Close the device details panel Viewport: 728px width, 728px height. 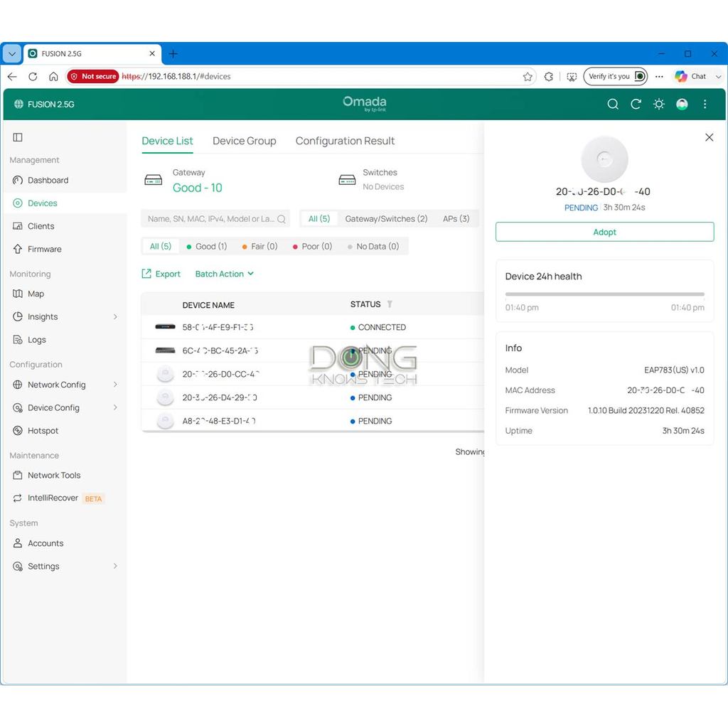coord(709,137)
